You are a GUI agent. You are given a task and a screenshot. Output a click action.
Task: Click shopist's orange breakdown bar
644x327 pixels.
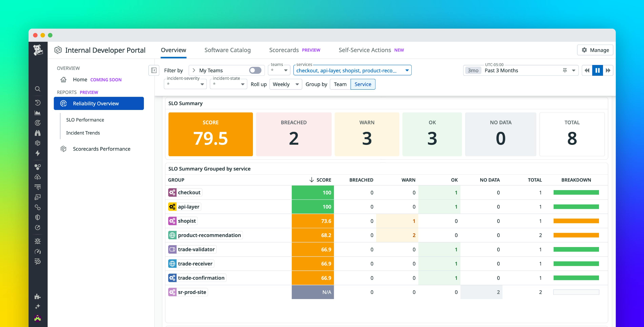[576, 221]
